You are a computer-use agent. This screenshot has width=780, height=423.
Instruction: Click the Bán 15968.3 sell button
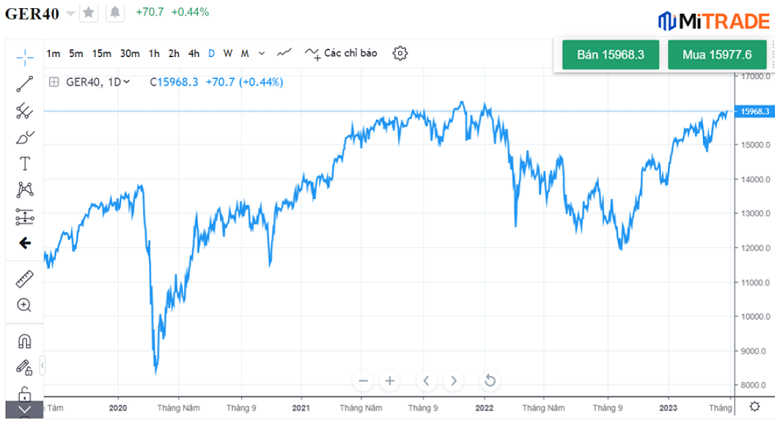tap(610, 55)
